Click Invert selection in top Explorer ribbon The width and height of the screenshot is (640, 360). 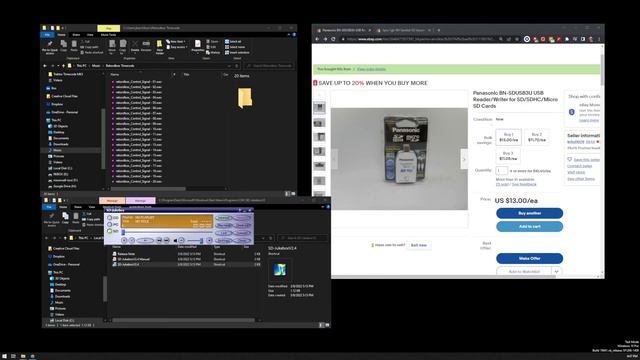[237, 53]
